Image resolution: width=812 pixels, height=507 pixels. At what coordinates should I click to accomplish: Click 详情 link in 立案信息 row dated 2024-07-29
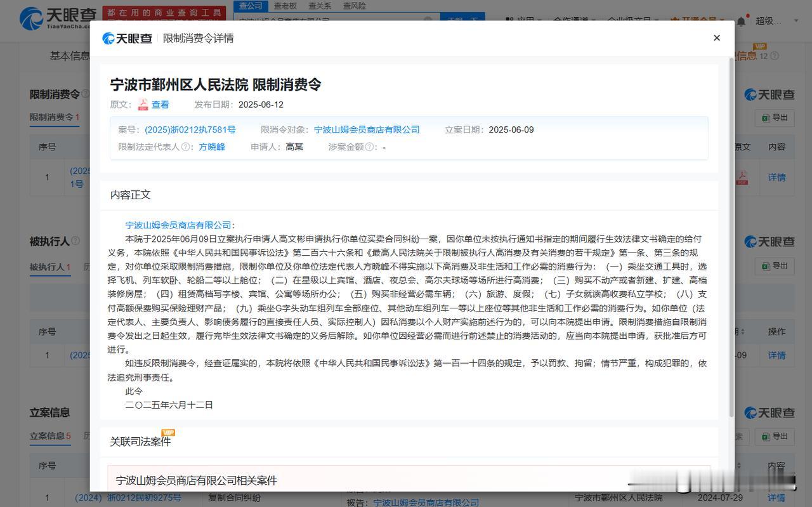777,498
